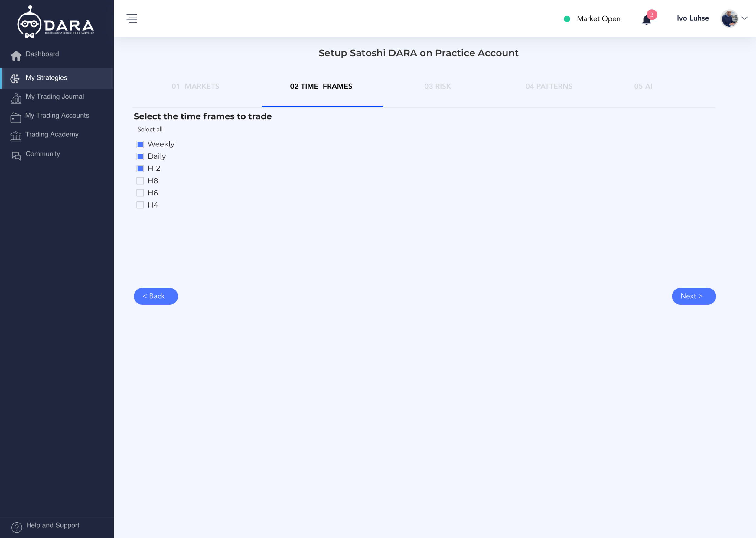The height and width of the screenshot is (538, 756).
Task: Click heading Select the time frames to trade
Action: tap(203, 116)
